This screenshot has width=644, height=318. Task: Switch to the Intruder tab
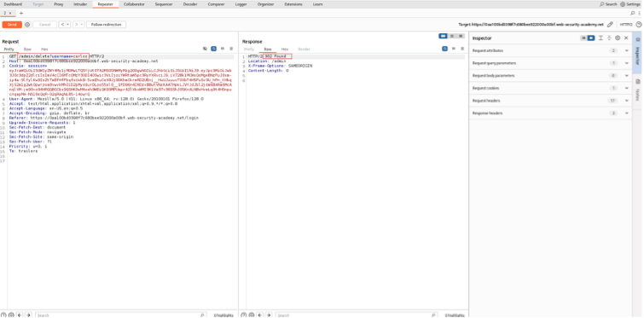point(80,4)
